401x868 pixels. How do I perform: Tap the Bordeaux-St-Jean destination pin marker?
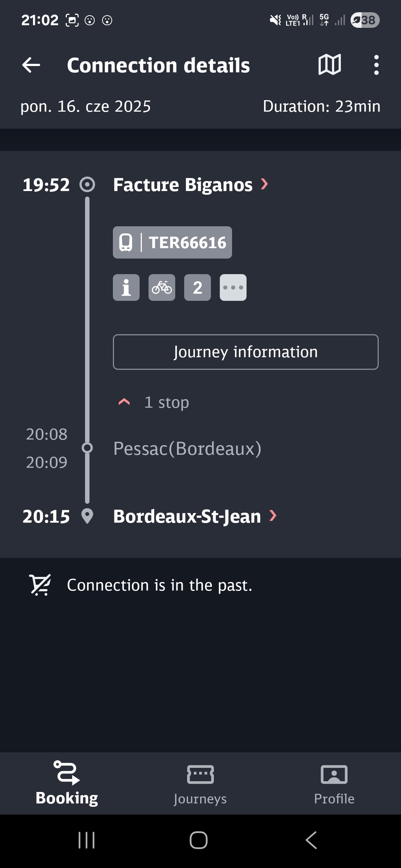point(87,516)
